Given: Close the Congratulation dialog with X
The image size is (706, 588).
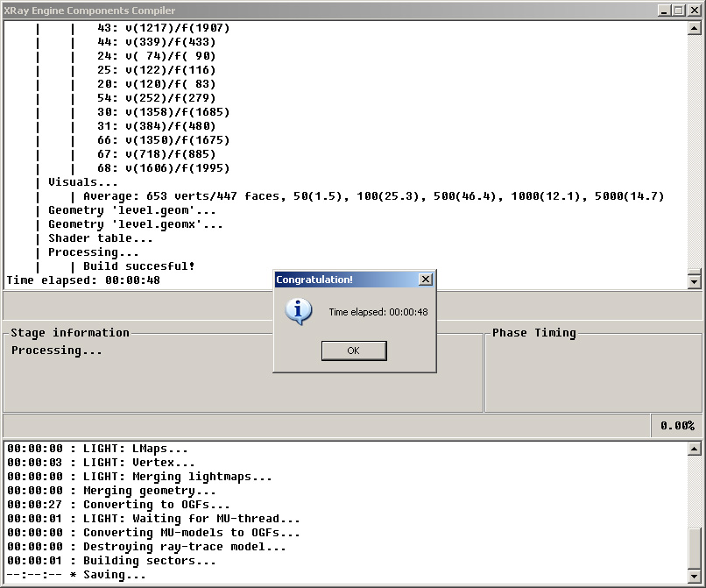Looking at the screenshot, I should [x=426, y=280].
